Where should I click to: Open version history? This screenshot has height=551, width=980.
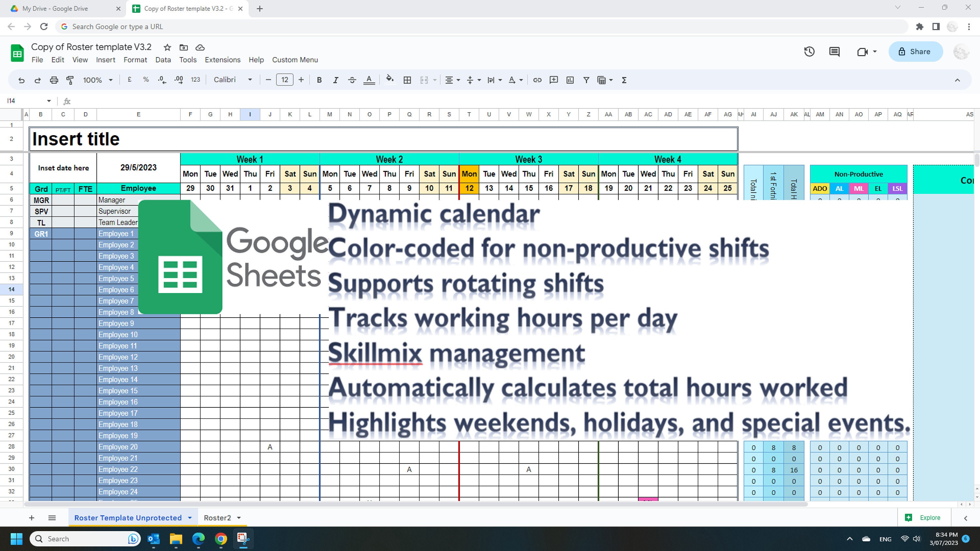[x=809, y=52]
